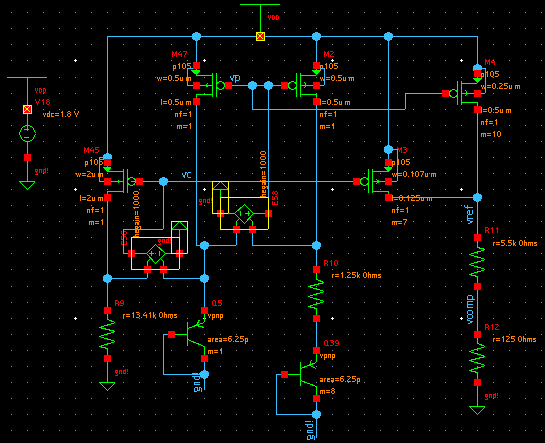Select the E58 controlled source diamond
Viewport: 545px width, 443px height.
pos(244,213)
